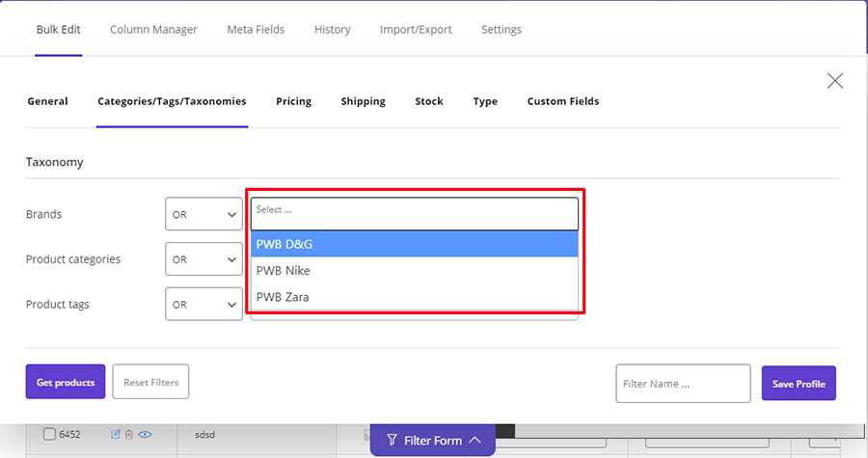The width and height of the screenshot is (868, 458).
Task: Click the Brands Select search field
Action: click(x=414, y=213)
